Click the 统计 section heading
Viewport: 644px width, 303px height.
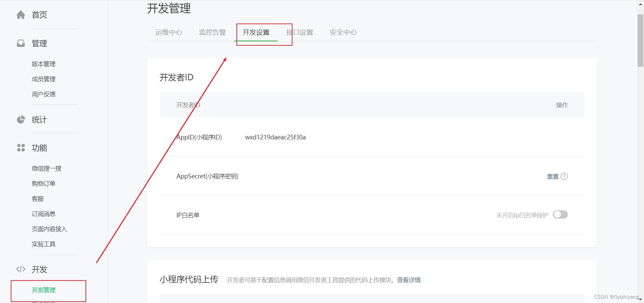click(39, 120)
